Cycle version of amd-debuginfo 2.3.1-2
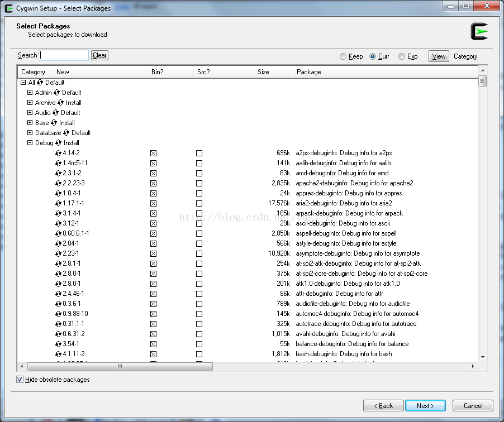The height and width of the screenshot is (422, 504). pyautogui.click(x=58, y=173)
